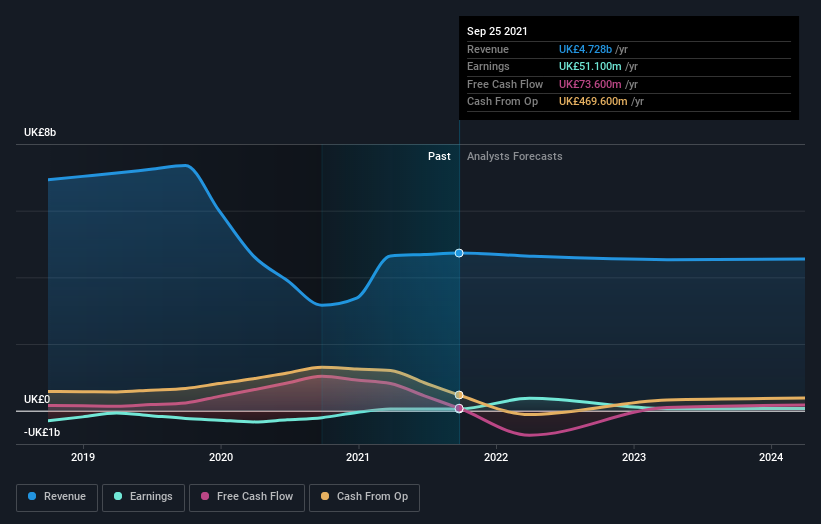Click the UK£0 y-axis label
This screenshot has width=821, height=524.
[x=37, y=399]
